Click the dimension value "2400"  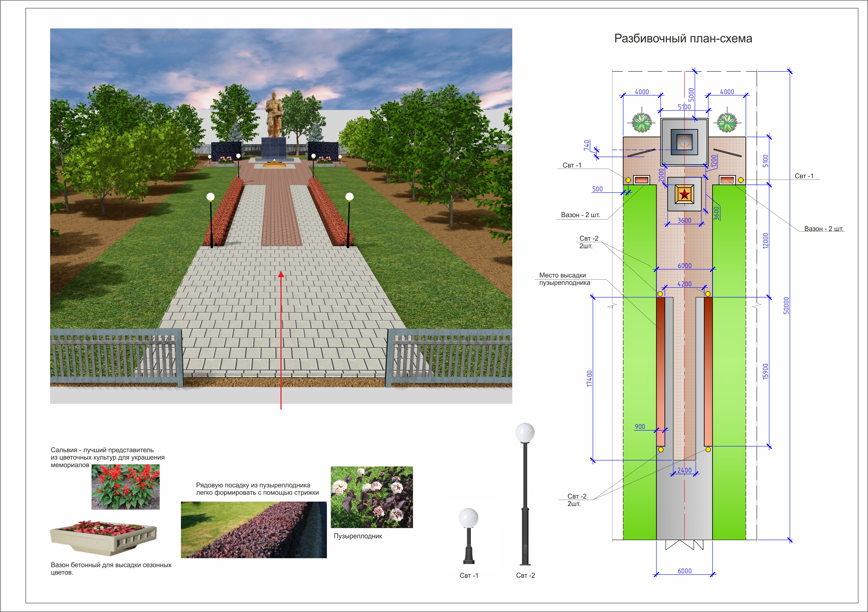point(684,470)
